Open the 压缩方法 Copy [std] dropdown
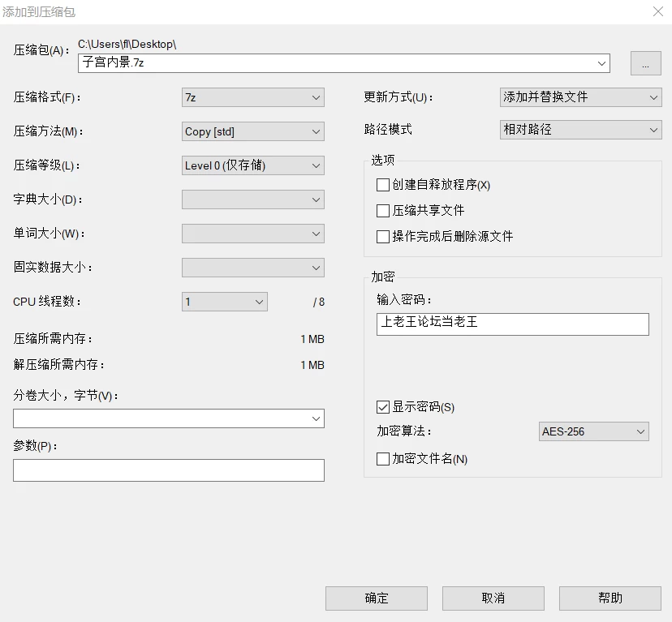The height and width of the screenshot is (622, 672). pos(253,131)
